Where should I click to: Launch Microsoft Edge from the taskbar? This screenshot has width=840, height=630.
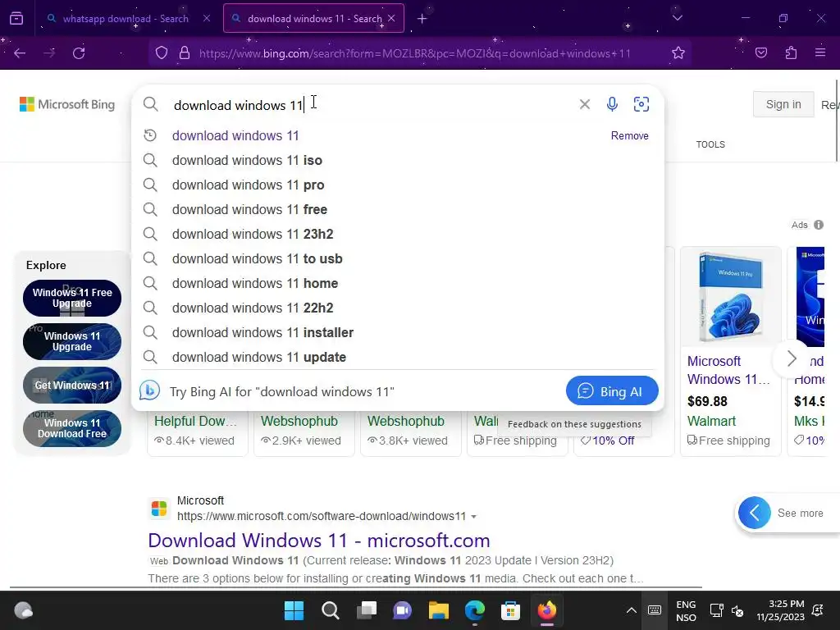pyautogui.click(x=475, y=610)
